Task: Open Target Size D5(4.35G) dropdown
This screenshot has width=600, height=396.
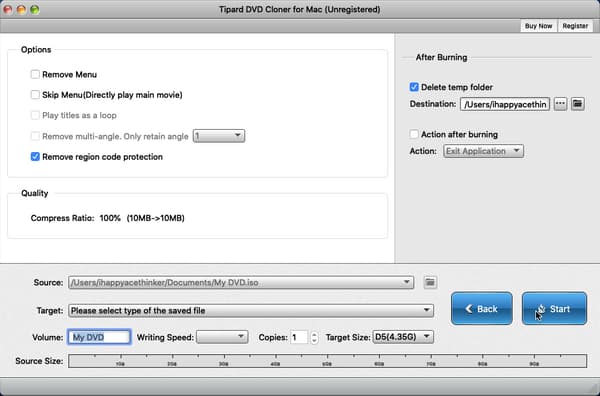Action: pos(403,337)
